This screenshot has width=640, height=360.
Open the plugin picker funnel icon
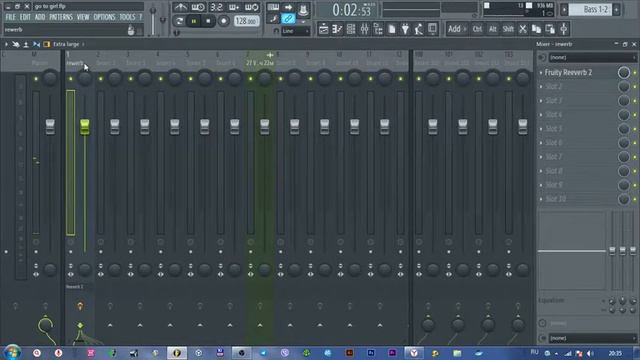[x=405, y=29]
